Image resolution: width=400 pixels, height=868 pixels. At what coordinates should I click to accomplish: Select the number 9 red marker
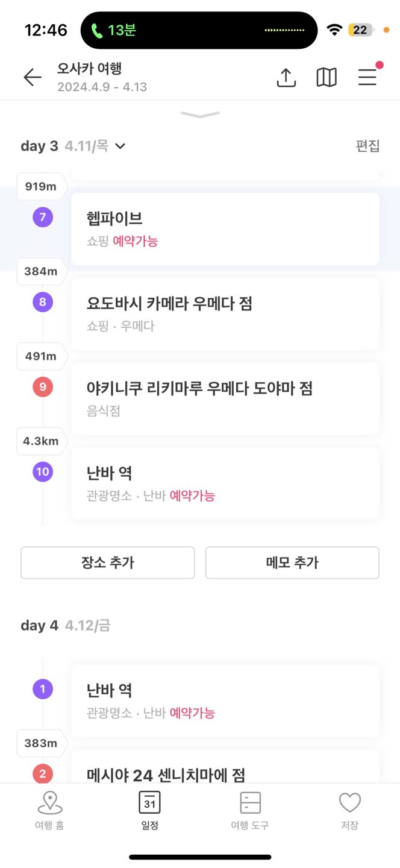tap(43, 387)
